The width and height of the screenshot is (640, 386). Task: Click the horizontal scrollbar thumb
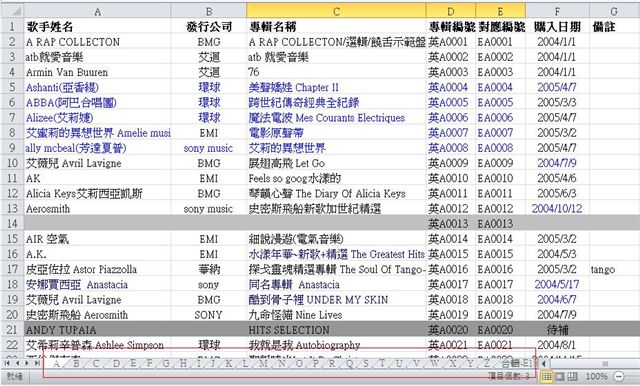pyautogui.click(x=605, y=363)
